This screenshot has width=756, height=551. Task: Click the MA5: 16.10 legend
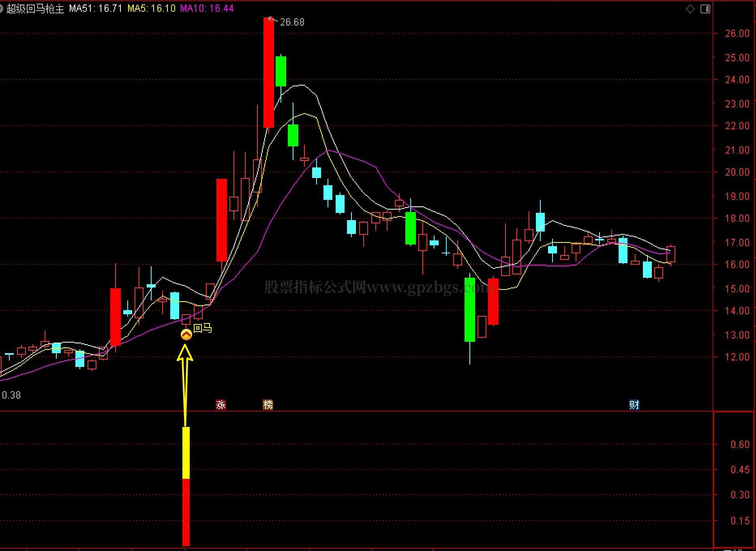tap(152, 9)
